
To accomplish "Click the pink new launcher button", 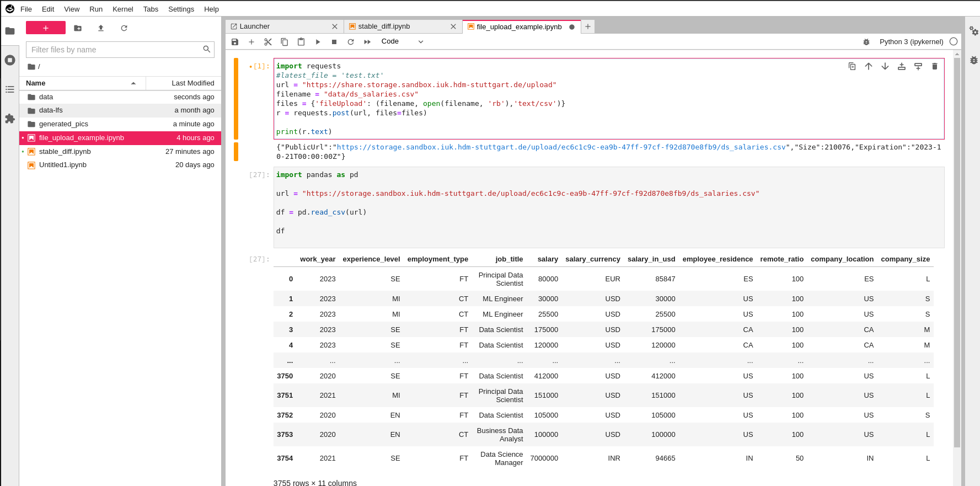I will pyautogui.click(x=46, y=28).
